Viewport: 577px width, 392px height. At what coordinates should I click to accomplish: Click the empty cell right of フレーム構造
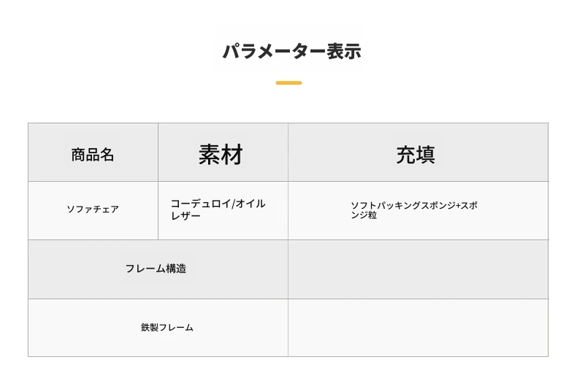coord(418,269)
